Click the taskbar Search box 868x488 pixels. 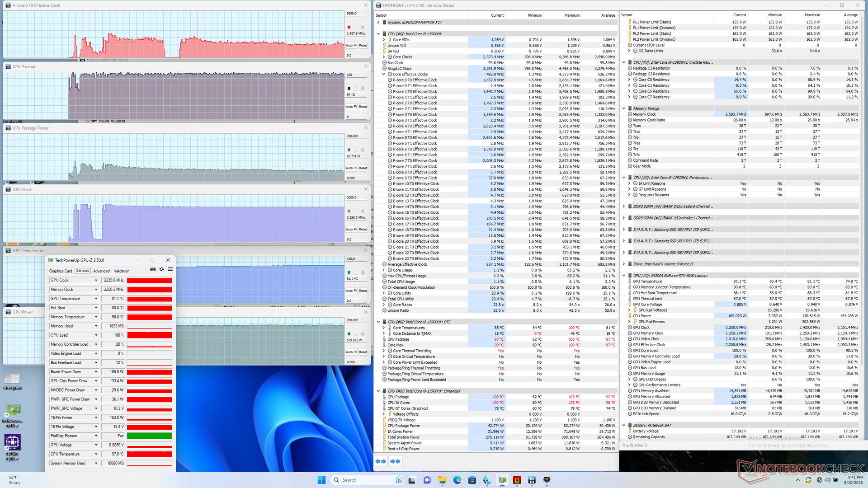[368, 480]
